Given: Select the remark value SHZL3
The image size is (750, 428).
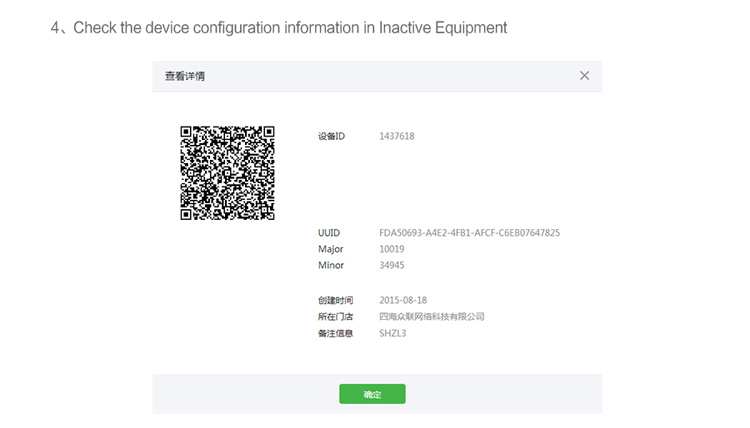Looking at the screenshot, I should [392, 333].
